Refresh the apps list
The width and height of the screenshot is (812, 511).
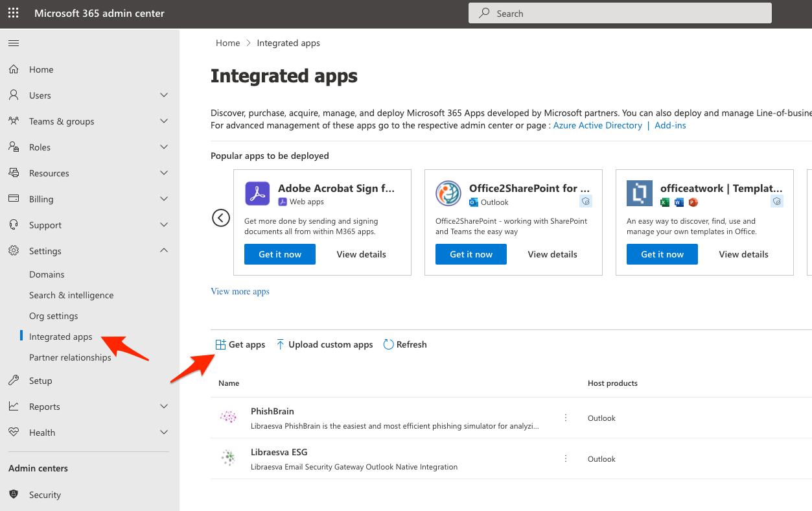pos(405,344)
